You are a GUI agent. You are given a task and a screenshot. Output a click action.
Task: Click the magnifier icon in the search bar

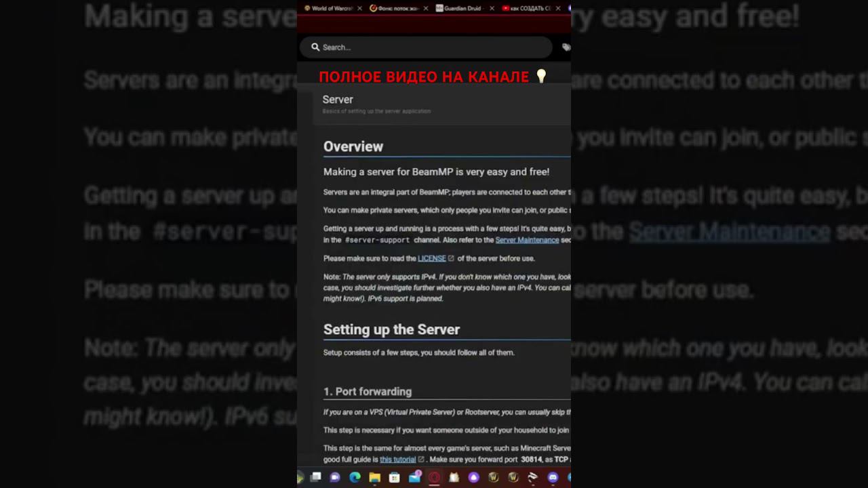coord(315,47)
